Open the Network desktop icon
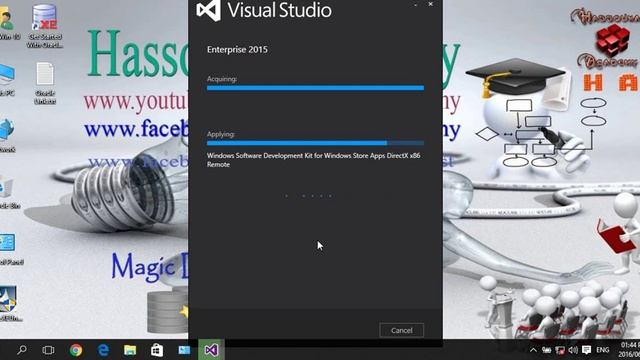The height and width of the screenshot is (360, 640). [7, 136]
